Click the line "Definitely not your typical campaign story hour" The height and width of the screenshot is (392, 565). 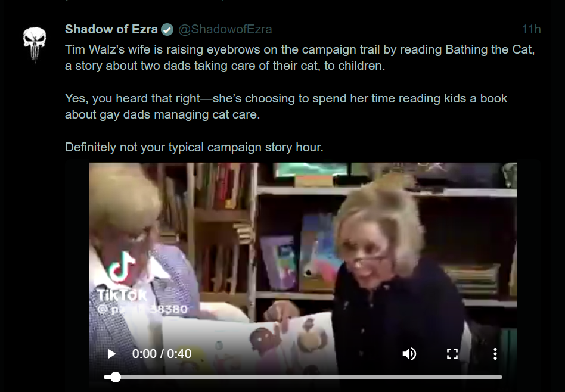(x=194, y=147)
